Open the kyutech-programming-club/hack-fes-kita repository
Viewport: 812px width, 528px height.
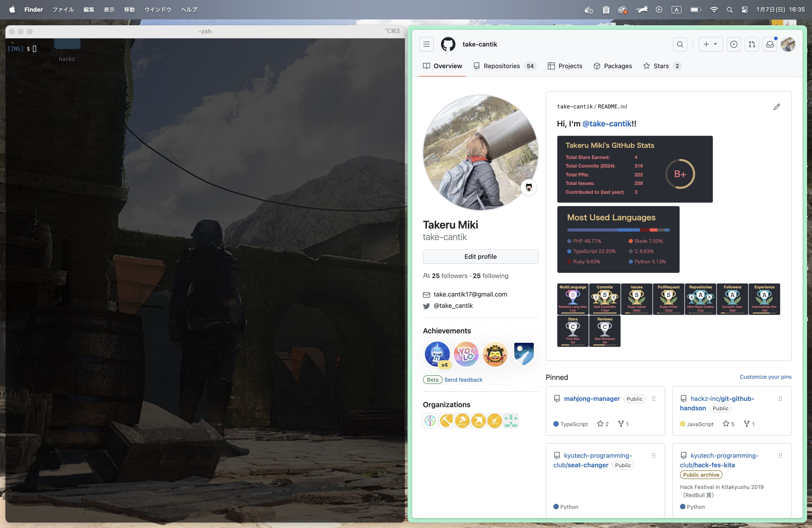[x=719, y=460]
